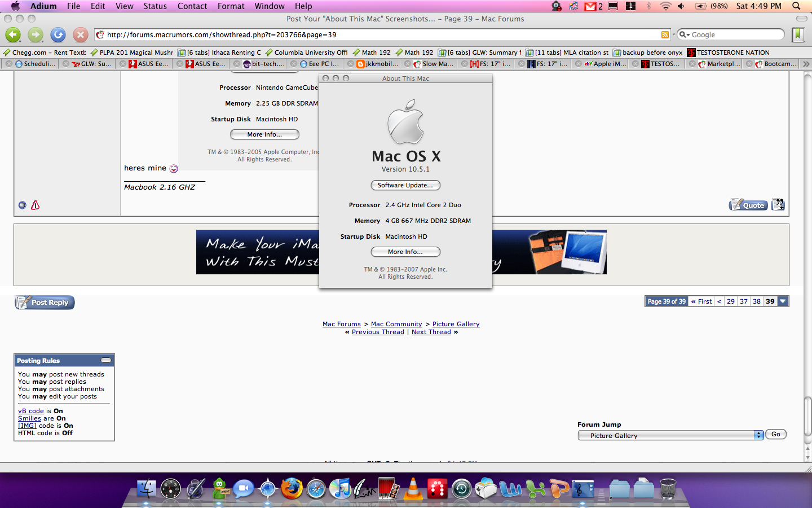Open the Wi-Fi status menu
Image resolution: width=812 pixels, height=508 pixels.
(665, 6)
